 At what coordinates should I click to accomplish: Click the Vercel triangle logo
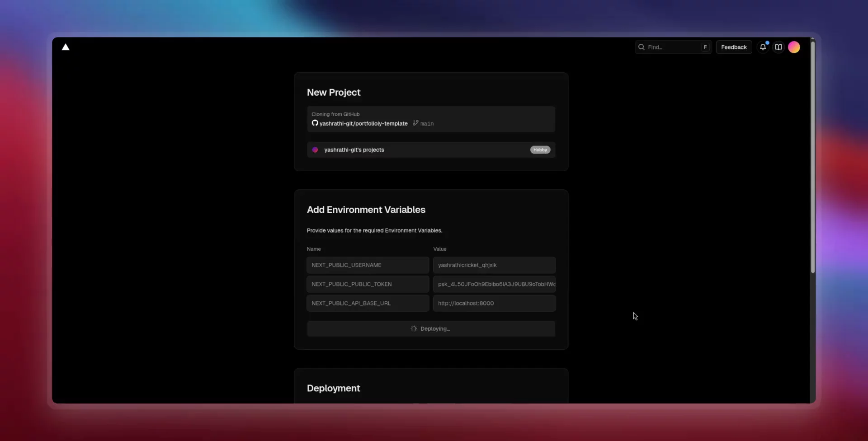point(66,47)
